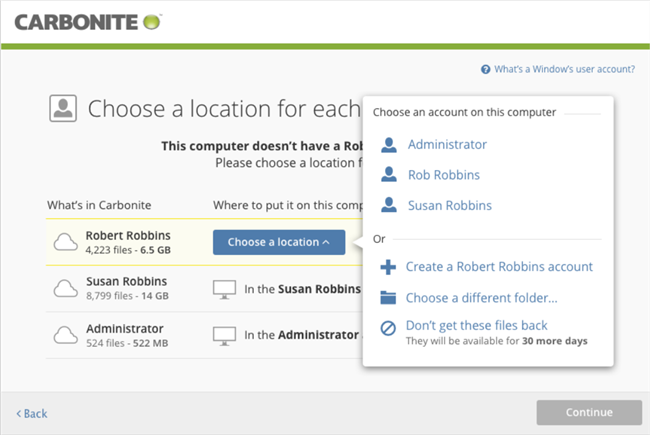Click the Carbonite logo green dot
Viewport: 650px width, 435px height.
point(152,22)
